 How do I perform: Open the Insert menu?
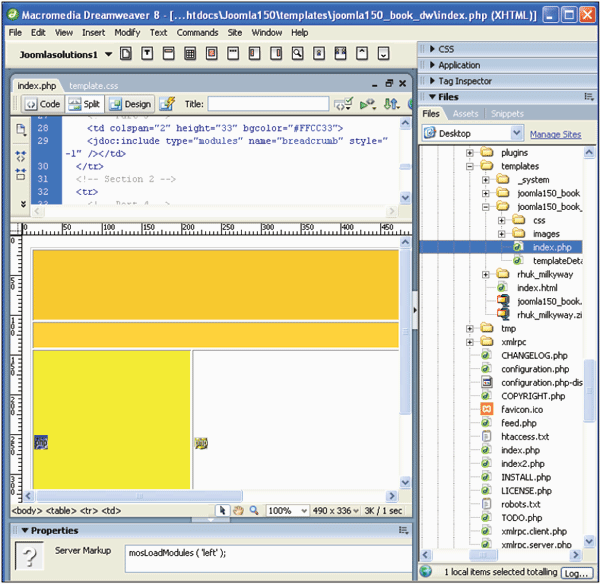93,33
